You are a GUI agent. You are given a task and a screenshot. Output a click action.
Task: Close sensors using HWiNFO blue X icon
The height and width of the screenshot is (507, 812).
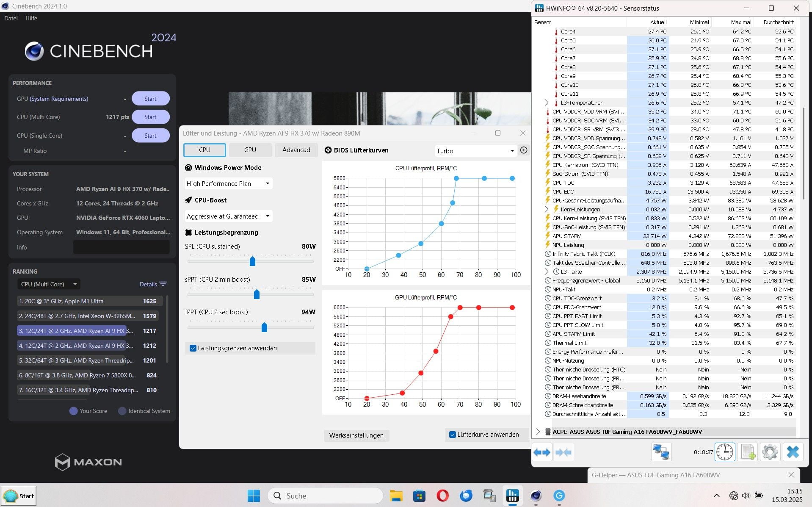click(x=793, y=452)
